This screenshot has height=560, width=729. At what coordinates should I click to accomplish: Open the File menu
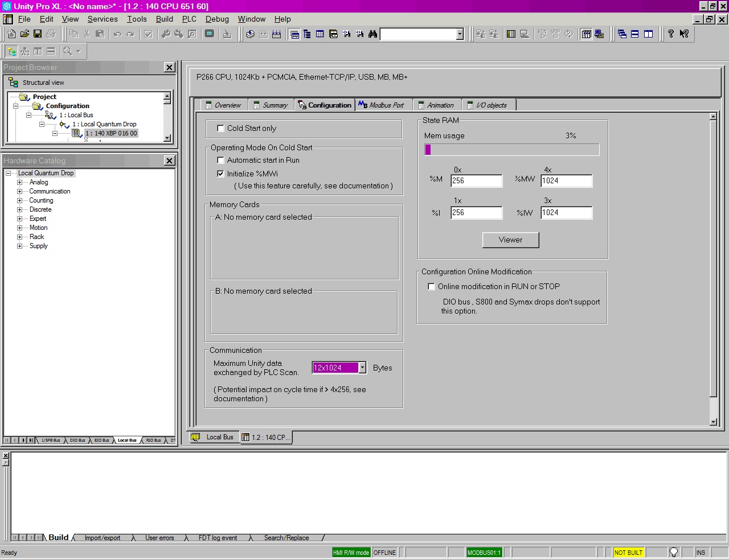[24, 19]
